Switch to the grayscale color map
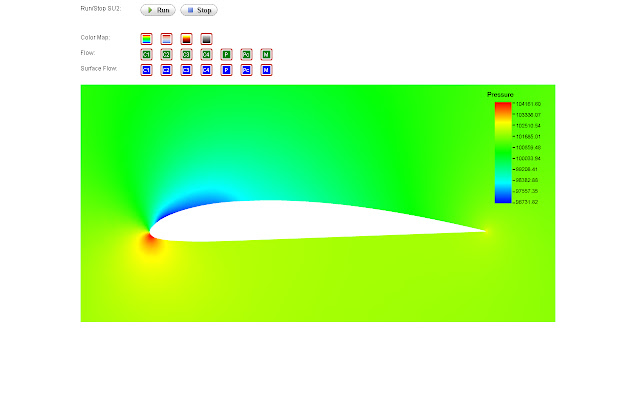The image size is (640, 400). [x=207, y=39]
